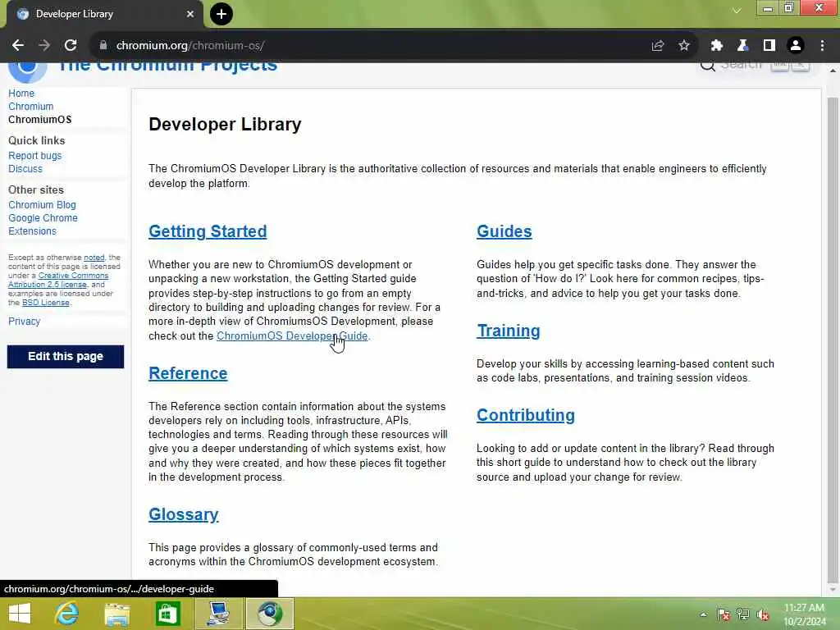Image resolution: width=840 pixels, height=630 pixels.
Task: Select ChromiumOS in sidebar
Action: (x=39, y=120)
